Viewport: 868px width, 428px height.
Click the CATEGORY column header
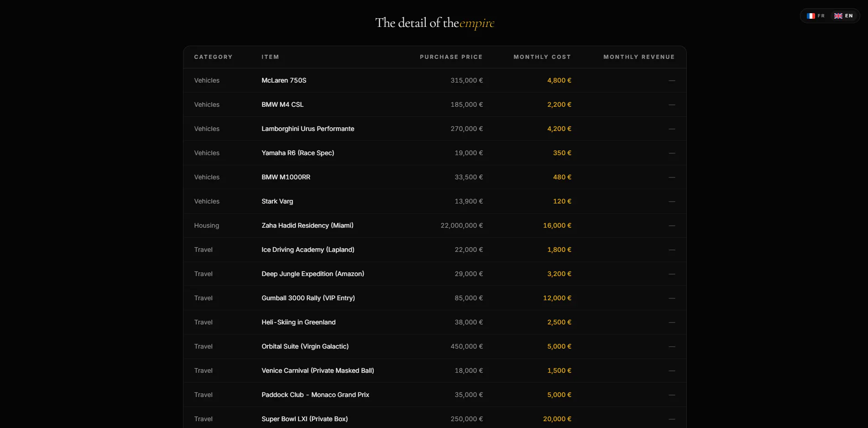click(213, 57)
